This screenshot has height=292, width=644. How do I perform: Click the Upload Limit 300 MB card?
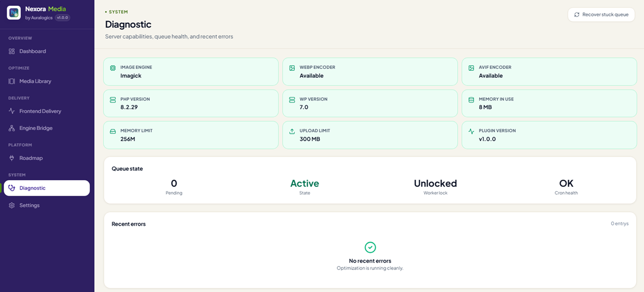coord(370,135)
